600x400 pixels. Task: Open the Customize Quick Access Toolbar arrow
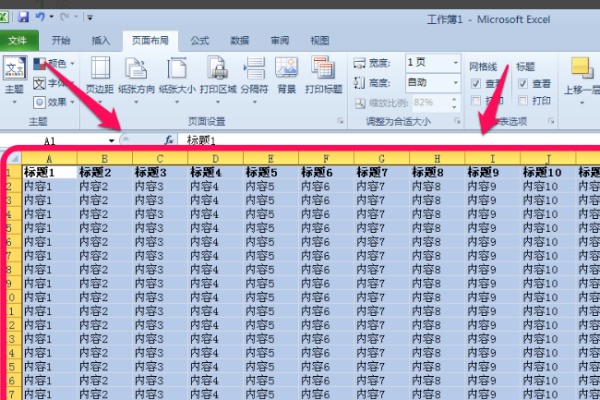(90, 17)
